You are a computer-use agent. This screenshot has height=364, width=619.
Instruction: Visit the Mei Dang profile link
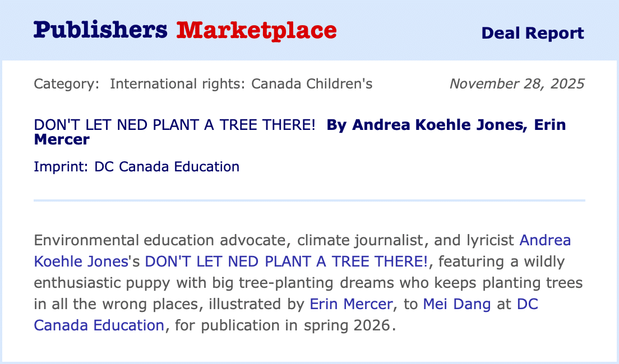pos(456,304)
